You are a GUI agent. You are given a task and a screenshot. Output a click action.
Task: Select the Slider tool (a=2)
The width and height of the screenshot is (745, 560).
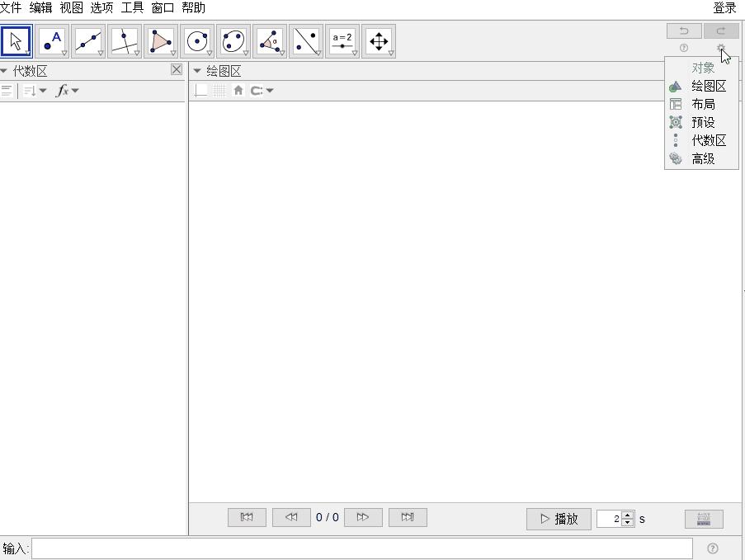[x=342, y=40]
